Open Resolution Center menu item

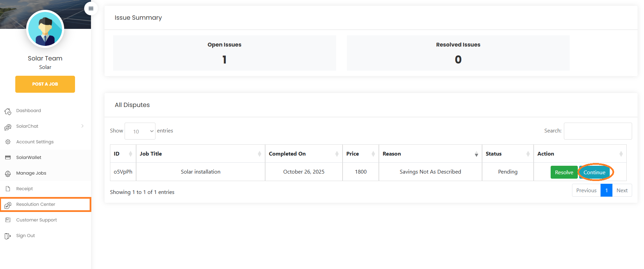point(36,204)
